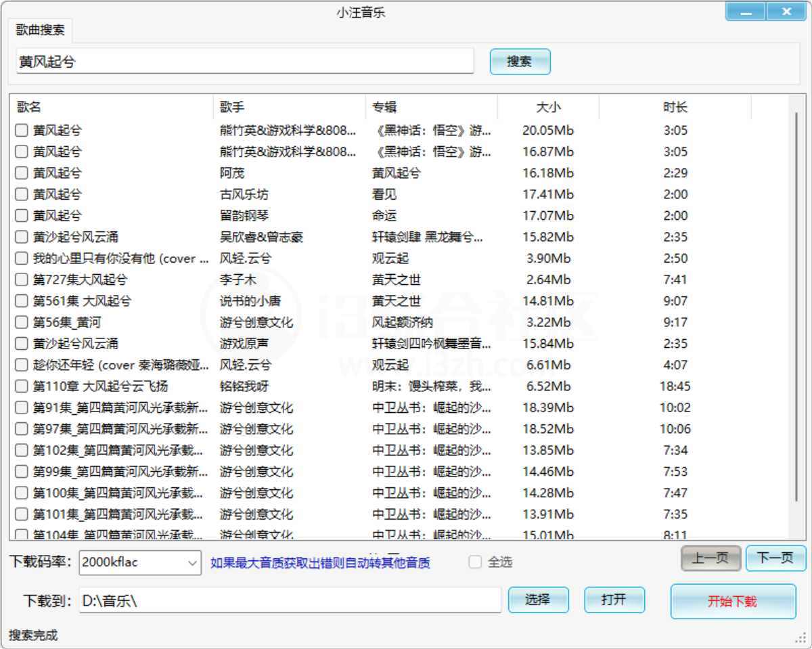Open download folder with 打开 button
The image size is (812, 649).
[x=614, y=600]
